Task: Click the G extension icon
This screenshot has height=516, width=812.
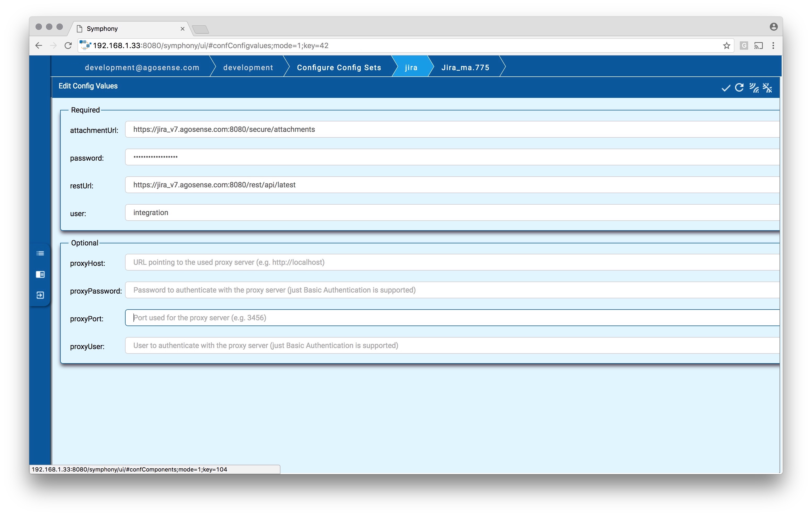Action: (744, 46)
